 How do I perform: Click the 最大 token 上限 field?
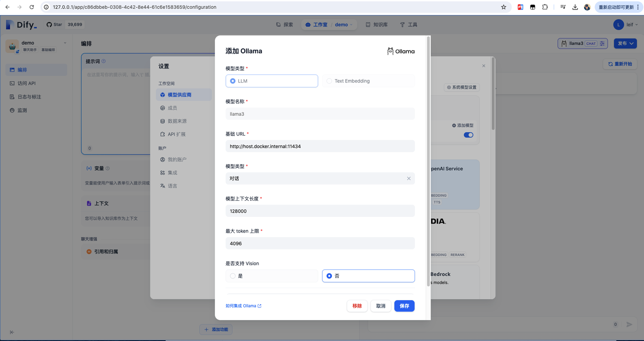coord(320,244)
